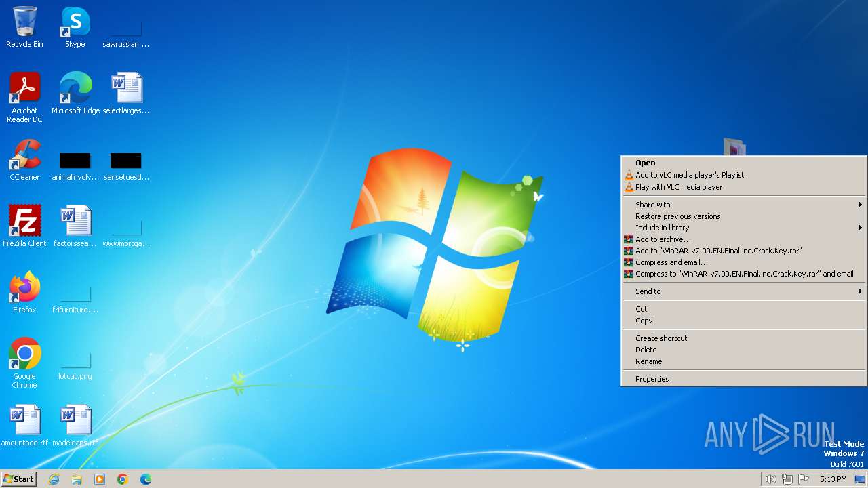Select the FileZilla Client shortcut
The height and width of the screenshot is (488, 868).
tap(24, 226)
